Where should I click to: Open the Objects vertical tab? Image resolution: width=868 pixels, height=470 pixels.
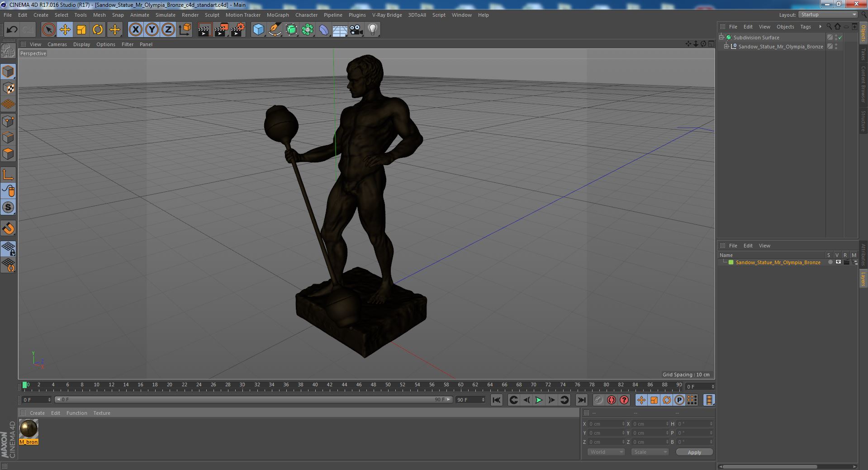click(863, 33)
